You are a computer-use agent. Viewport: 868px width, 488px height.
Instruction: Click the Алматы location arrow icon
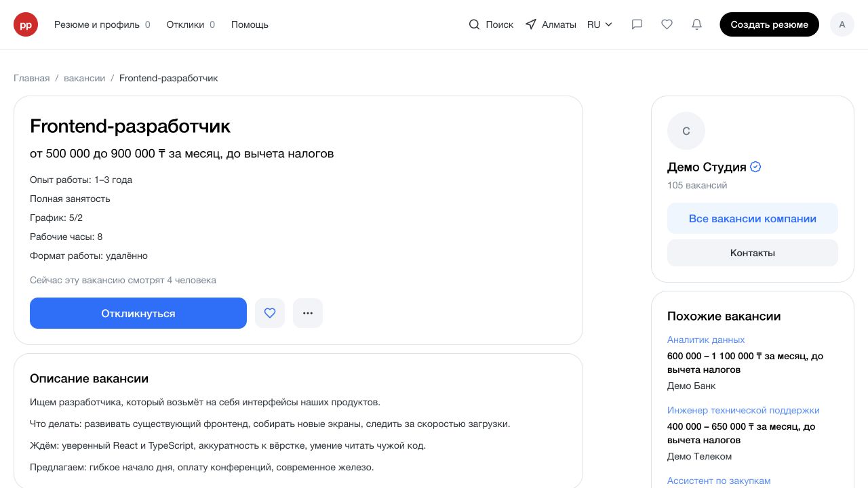[x=531, y=24]
